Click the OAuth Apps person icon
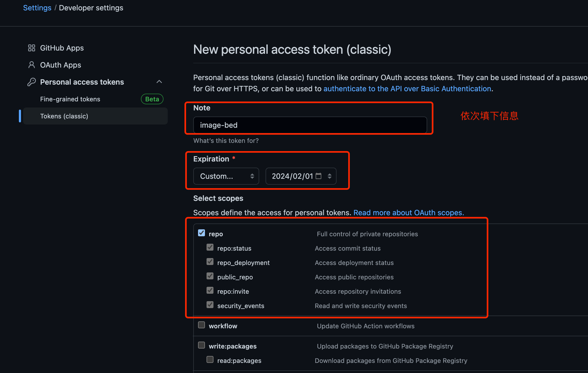 click(x=32, y=65)
